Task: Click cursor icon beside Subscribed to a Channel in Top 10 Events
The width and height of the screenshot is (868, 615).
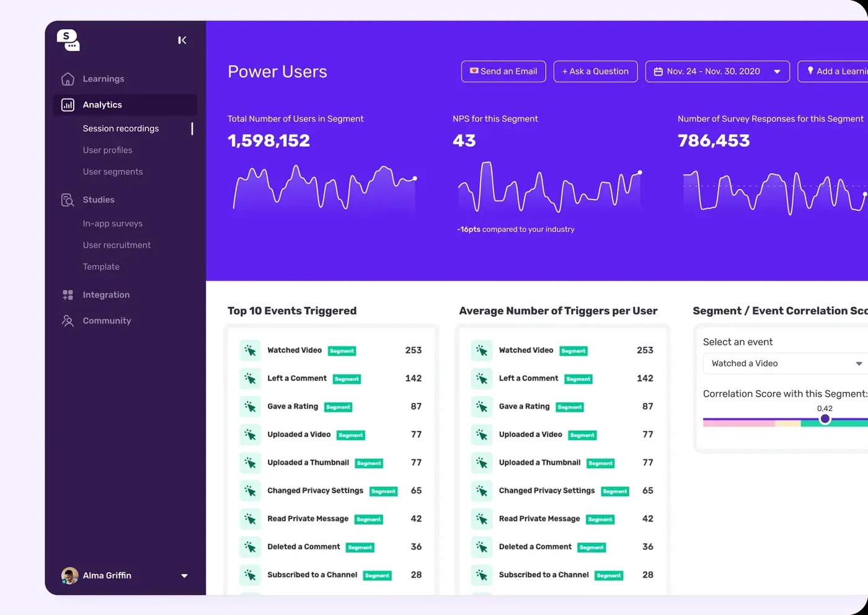Action: pos(250,575)
